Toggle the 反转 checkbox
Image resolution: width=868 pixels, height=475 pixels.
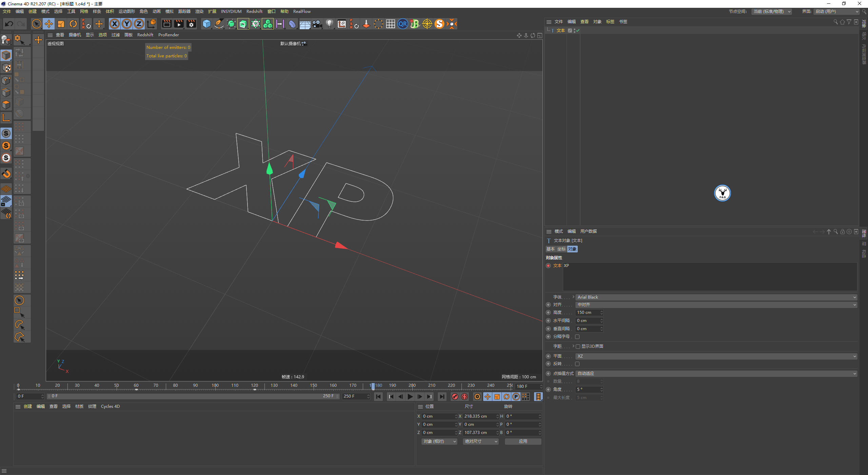pyautogui.click(x=577, y=364)
